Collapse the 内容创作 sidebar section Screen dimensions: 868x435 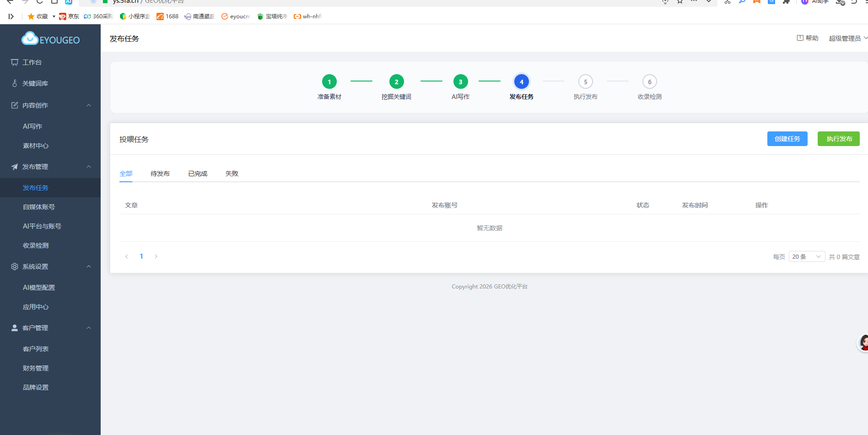tap(89, 105)
